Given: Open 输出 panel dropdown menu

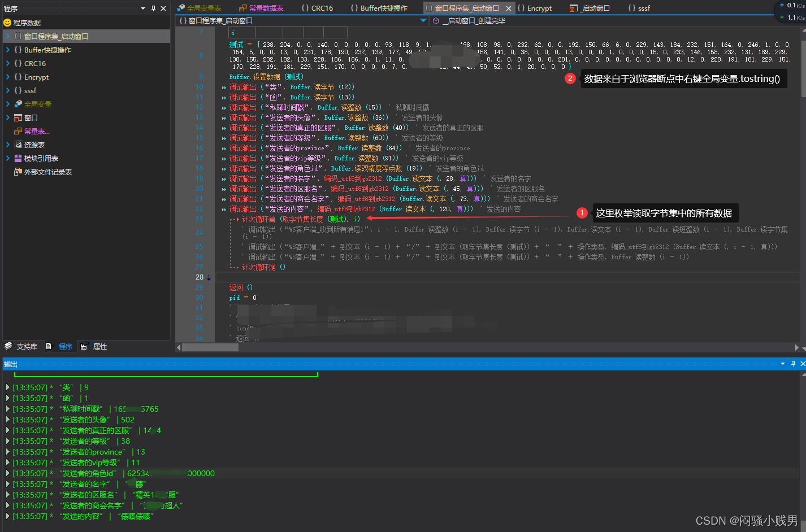Looking at the screenshot, I should click(783, 364).
